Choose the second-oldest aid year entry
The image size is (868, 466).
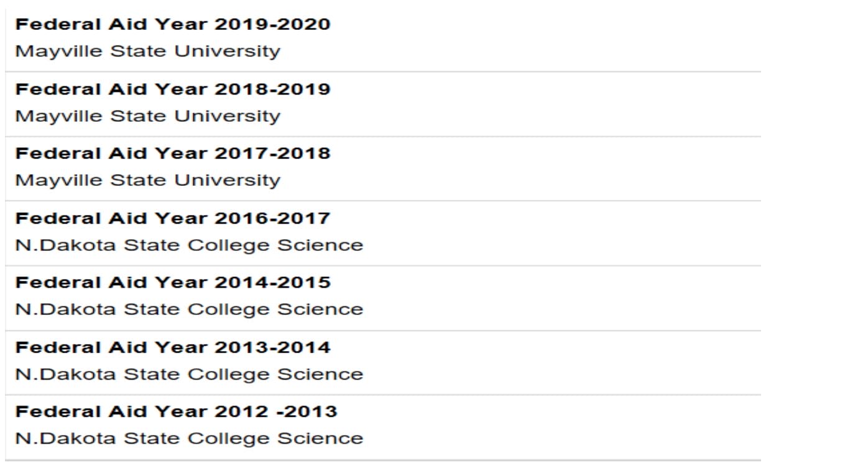point(172,347)
